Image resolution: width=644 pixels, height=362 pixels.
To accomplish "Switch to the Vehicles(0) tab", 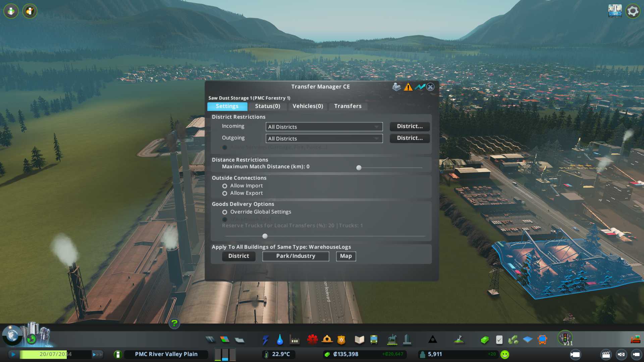I will tap(308, 106).
